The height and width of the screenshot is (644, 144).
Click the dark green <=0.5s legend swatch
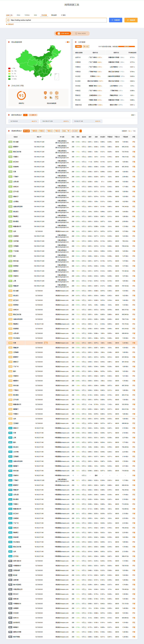(9, 79)
